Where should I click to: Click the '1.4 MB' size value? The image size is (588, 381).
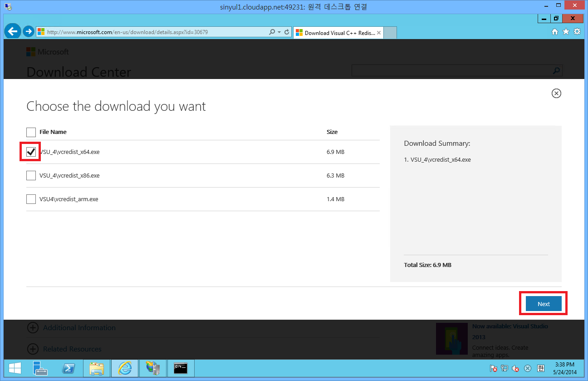point(335,199)
